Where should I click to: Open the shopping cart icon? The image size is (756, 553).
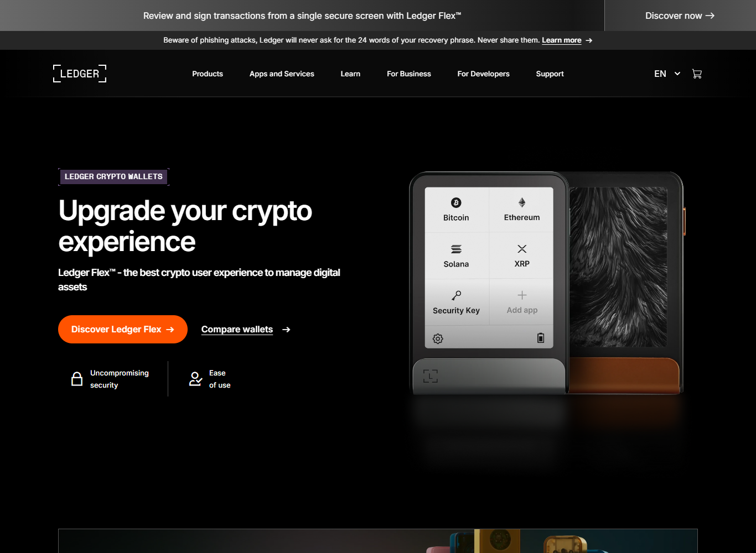[697, 74]
